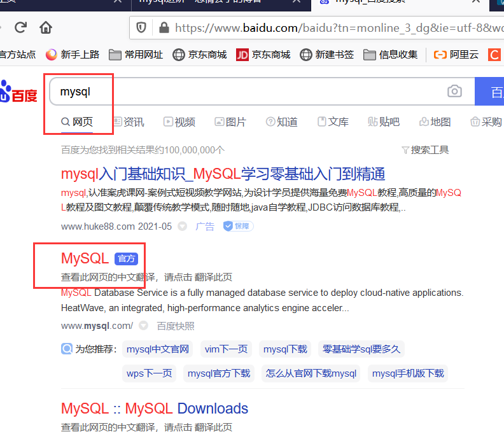Open 阿里云 bookmark
This screenshot has height=432, width=504.
click(456, 55)
